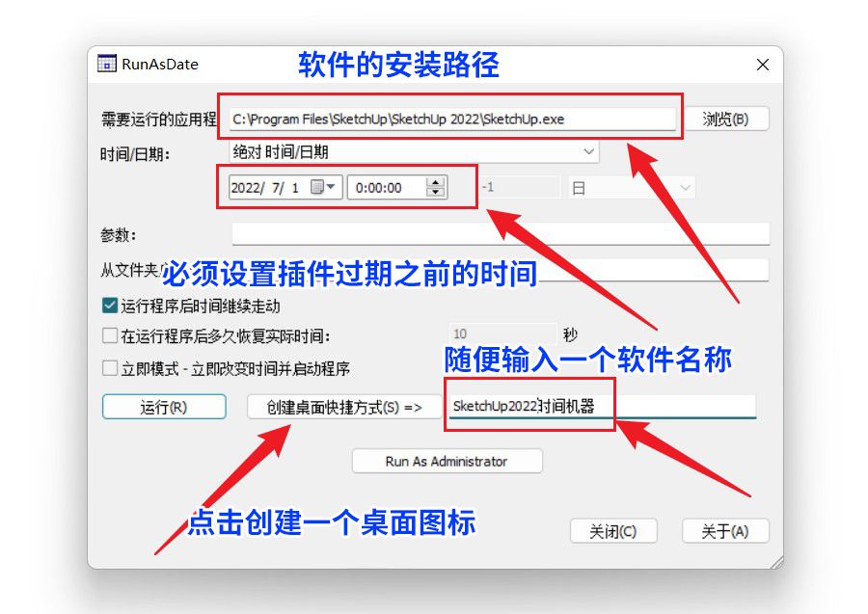
Task: Enable 立即模式 immediate mode checkbox
Action: 110,368
